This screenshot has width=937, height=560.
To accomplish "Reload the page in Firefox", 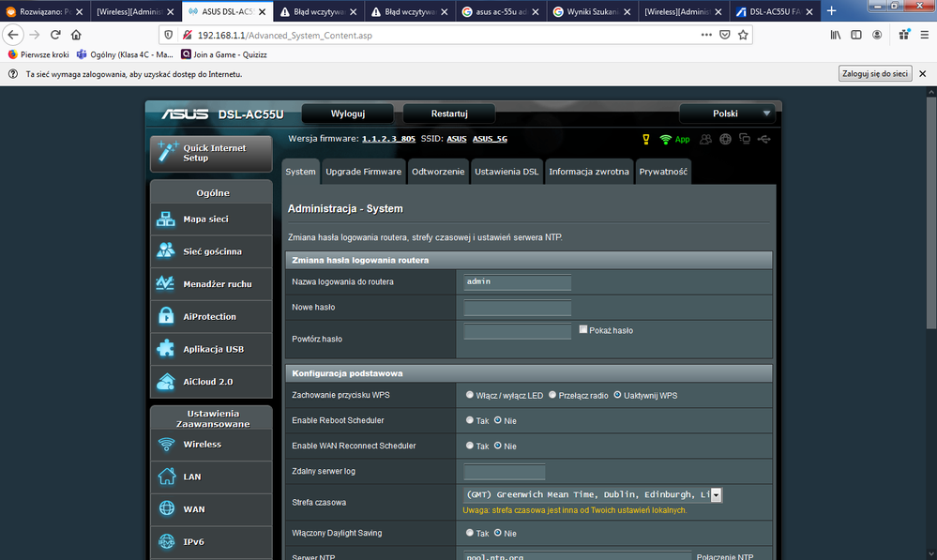I will pos(55,35).
